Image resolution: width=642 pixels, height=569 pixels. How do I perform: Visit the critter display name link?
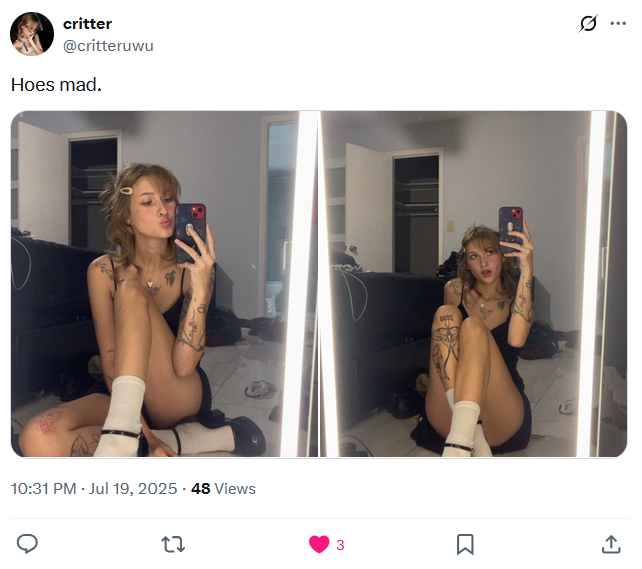pyautogui.click(x=87, y=24)
